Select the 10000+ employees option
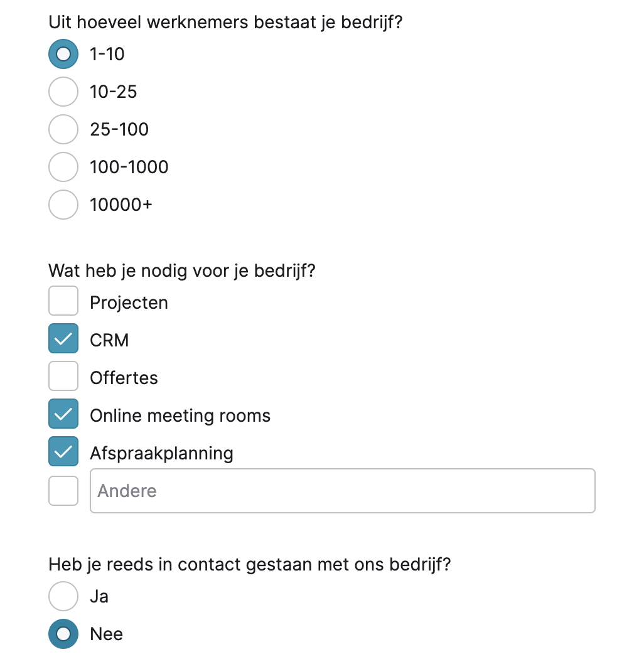 (x=63, y=205)
